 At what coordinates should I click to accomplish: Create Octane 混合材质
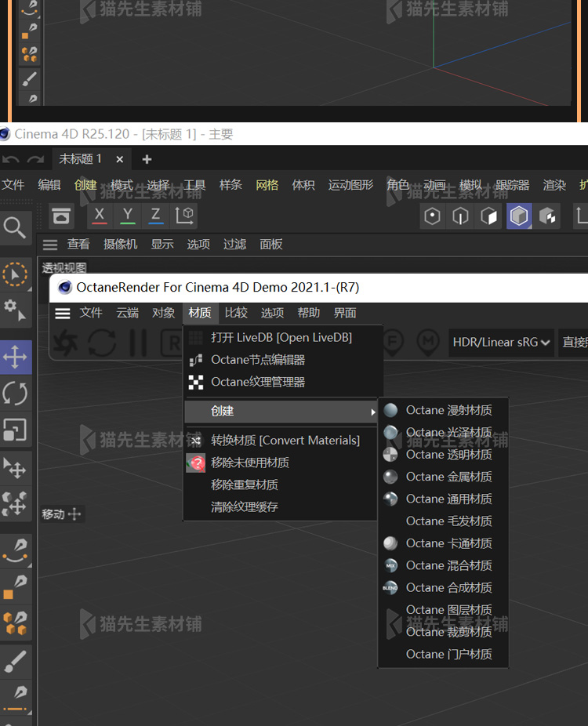tap(443, 566)
